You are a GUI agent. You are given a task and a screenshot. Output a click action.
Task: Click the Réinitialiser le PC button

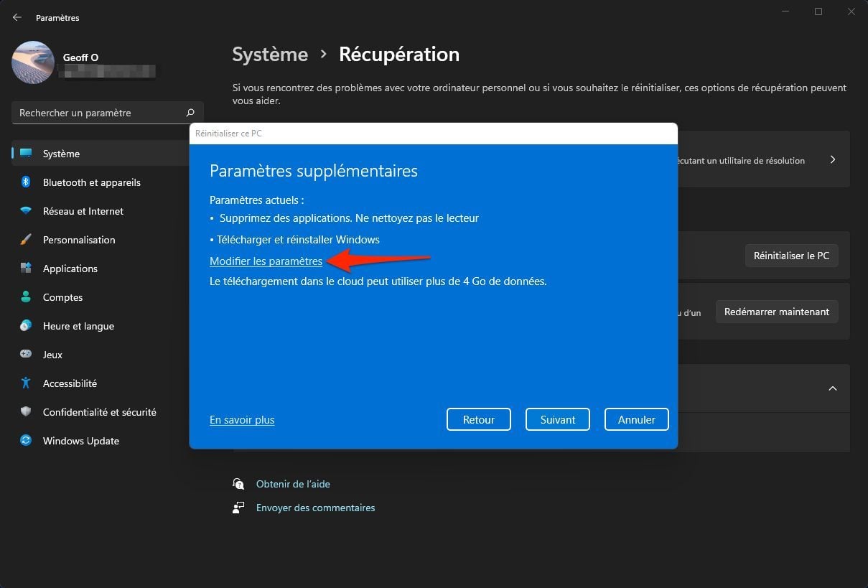tap(791, 256)
